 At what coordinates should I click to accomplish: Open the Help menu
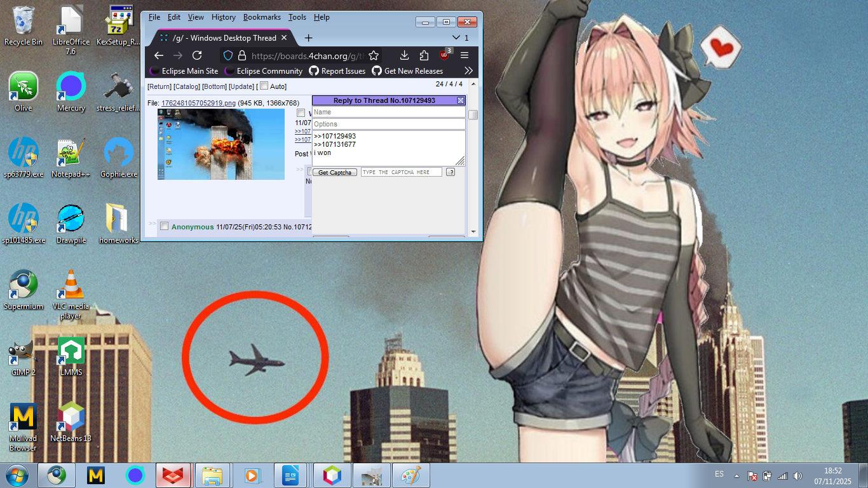click(322, 17)
